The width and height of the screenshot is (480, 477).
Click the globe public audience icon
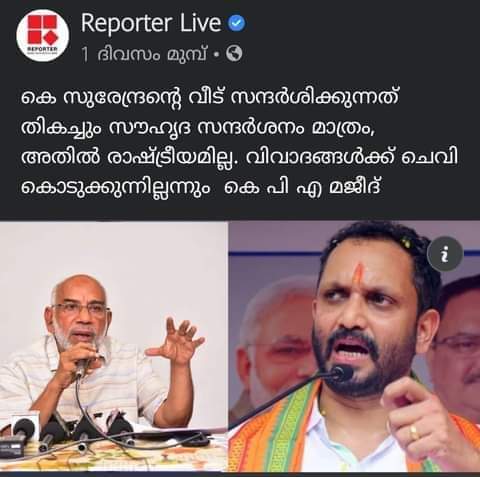(234, 53)
